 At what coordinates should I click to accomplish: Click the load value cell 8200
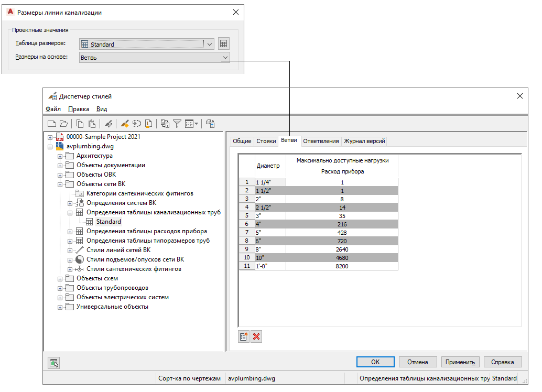(342, 266)
